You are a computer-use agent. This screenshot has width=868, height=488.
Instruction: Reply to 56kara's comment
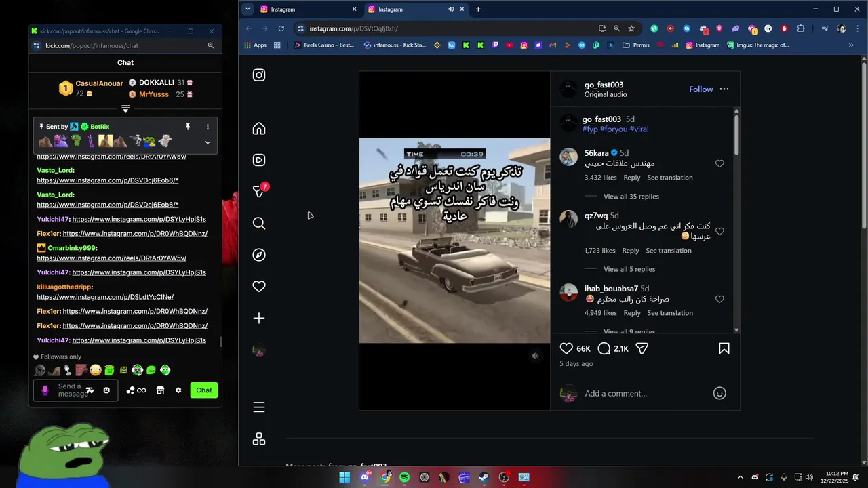(x=632, y=178)
